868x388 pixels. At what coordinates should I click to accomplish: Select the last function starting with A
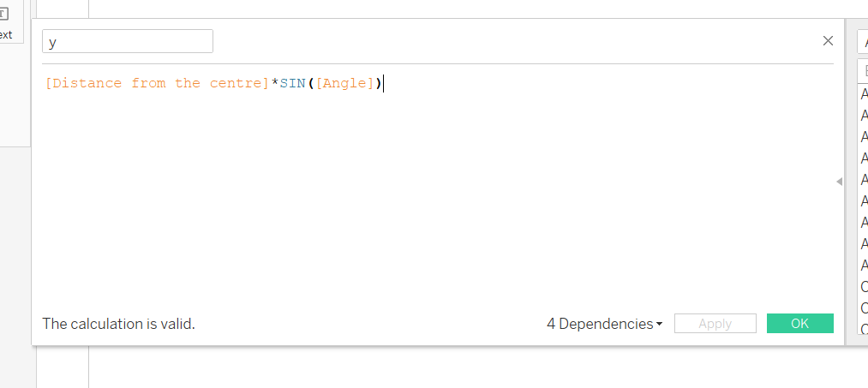coord(864,265)
